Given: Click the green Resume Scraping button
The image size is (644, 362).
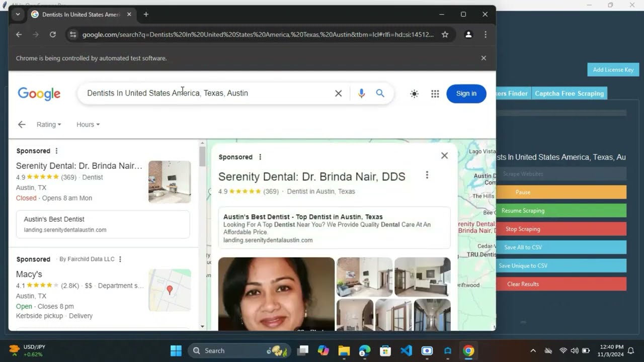Looking at the screenshot, I should point(561,211).
